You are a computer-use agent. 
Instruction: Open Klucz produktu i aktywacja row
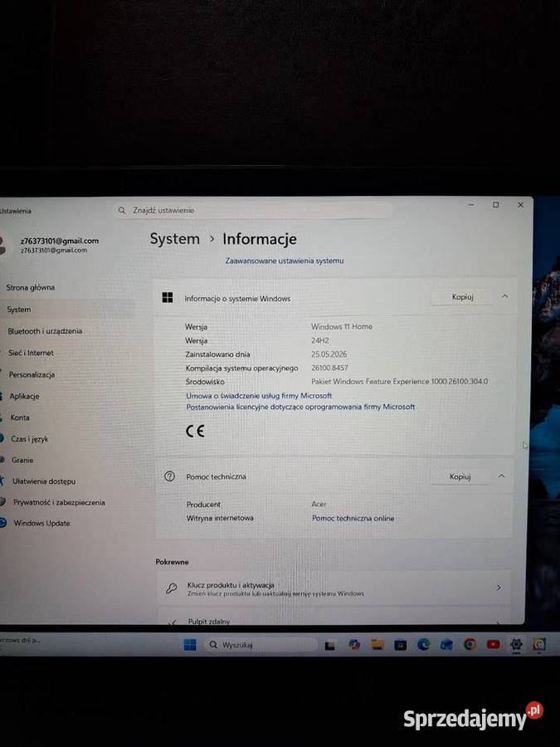click(334, 588)
